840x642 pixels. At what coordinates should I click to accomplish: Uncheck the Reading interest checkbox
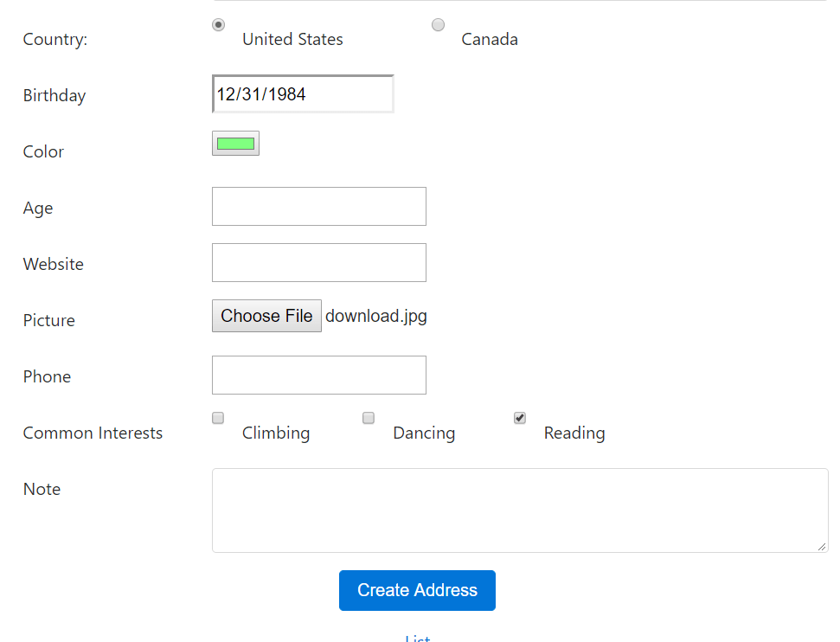click(519, 417)
